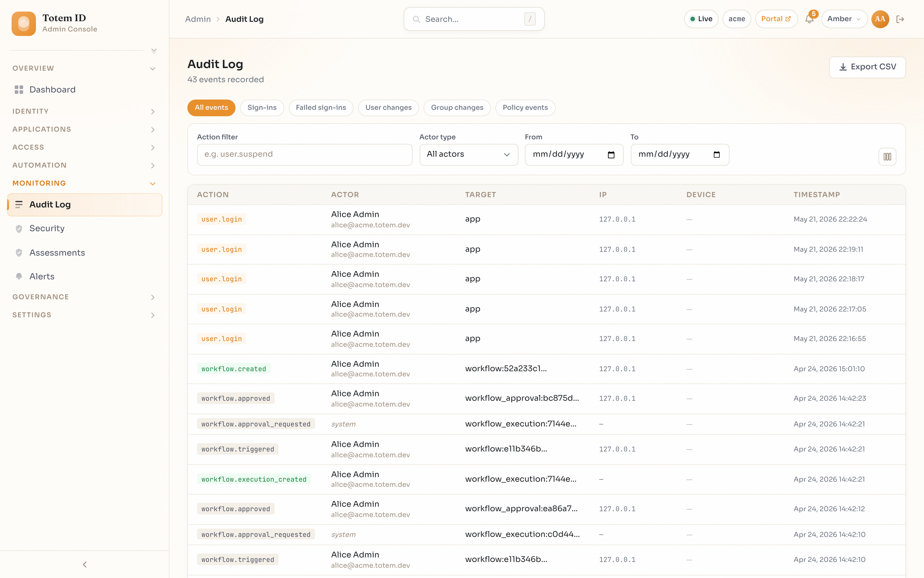Screen dimensions: 924x578
Task: Expand the tenant switcher chevron in sidebar
Action: (x=154, y=51)
